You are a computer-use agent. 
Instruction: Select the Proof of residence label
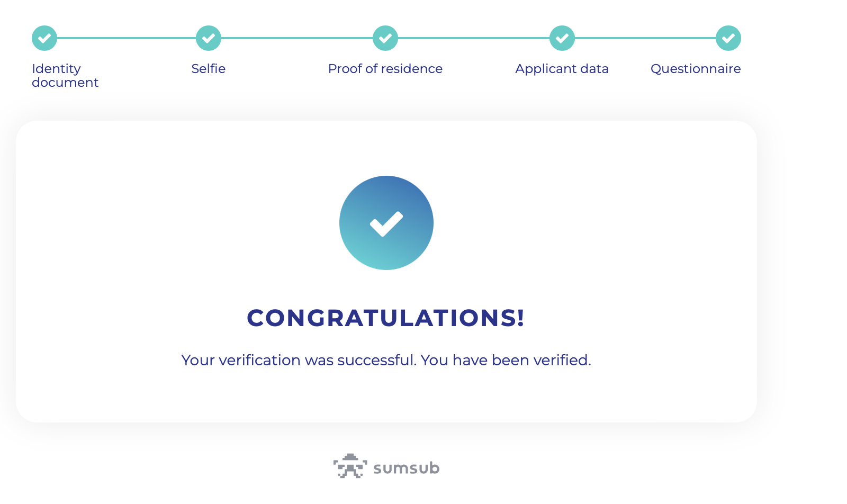click(x=385, y=69)
